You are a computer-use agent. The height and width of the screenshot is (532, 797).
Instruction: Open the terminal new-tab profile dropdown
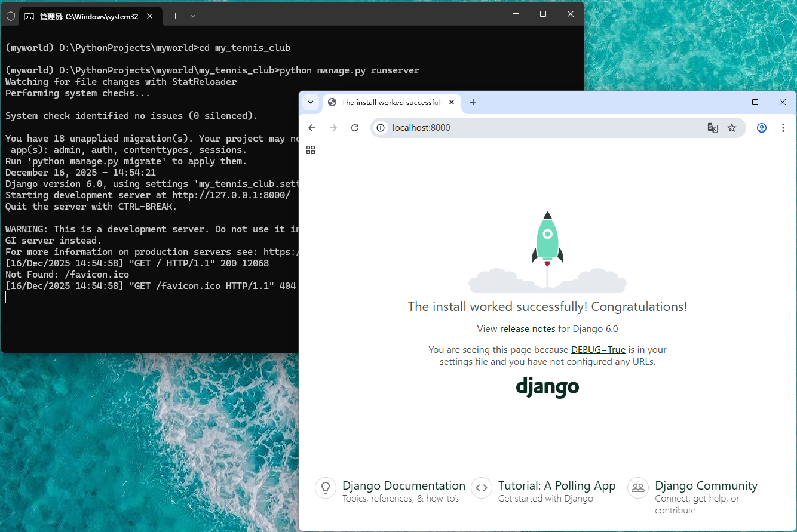[193, 16]
